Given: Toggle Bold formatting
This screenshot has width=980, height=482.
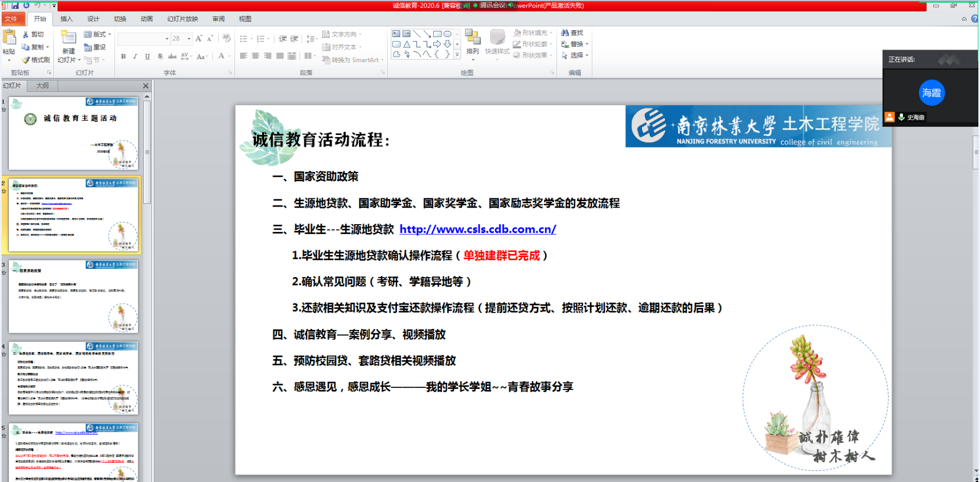Looking at the screenshot, I should tap(123, 56).
